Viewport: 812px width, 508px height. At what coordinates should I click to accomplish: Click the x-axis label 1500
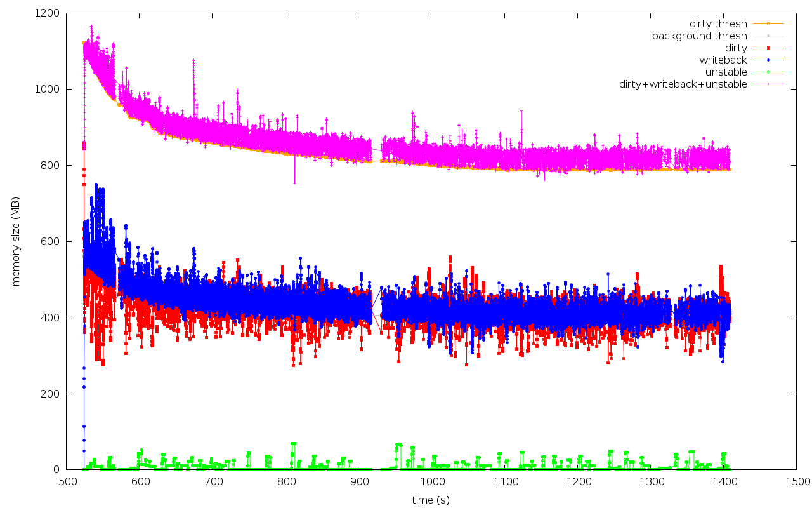pos(797,481)
